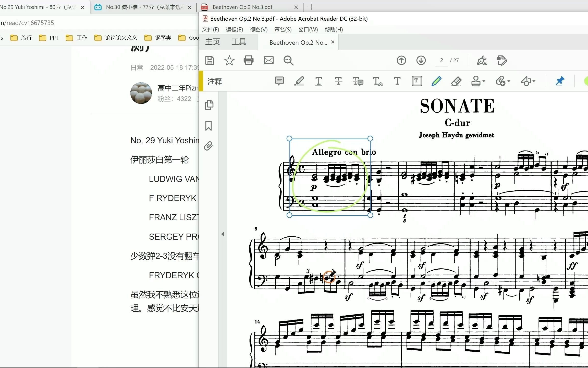Close the No.30 browser tab

coord(189,7)
